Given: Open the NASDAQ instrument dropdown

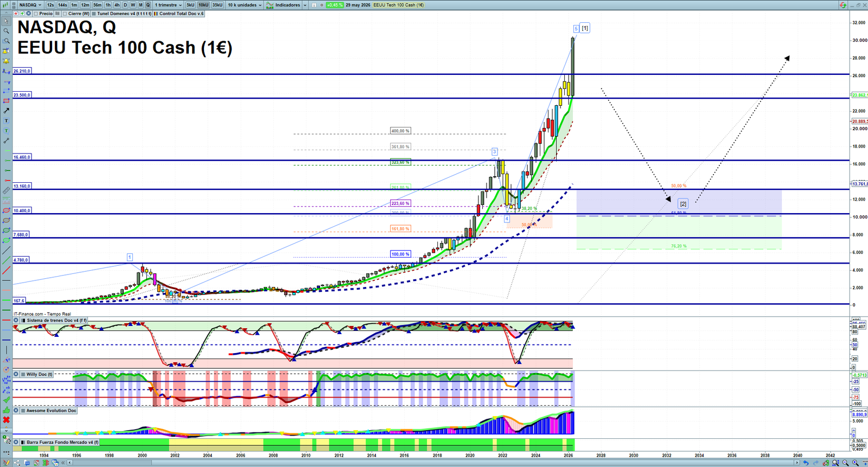Looking at the screenshot, I should [x=30, y=5].
